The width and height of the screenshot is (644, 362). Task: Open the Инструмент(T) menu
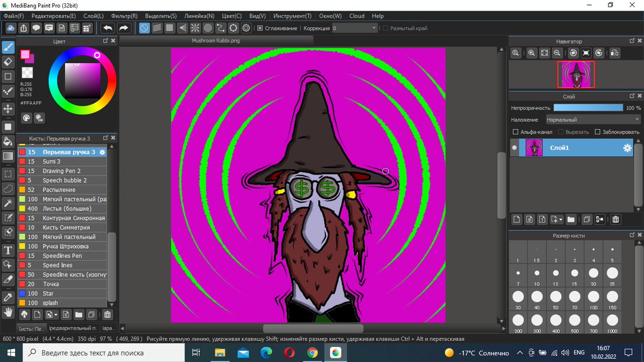pos(292,16)
